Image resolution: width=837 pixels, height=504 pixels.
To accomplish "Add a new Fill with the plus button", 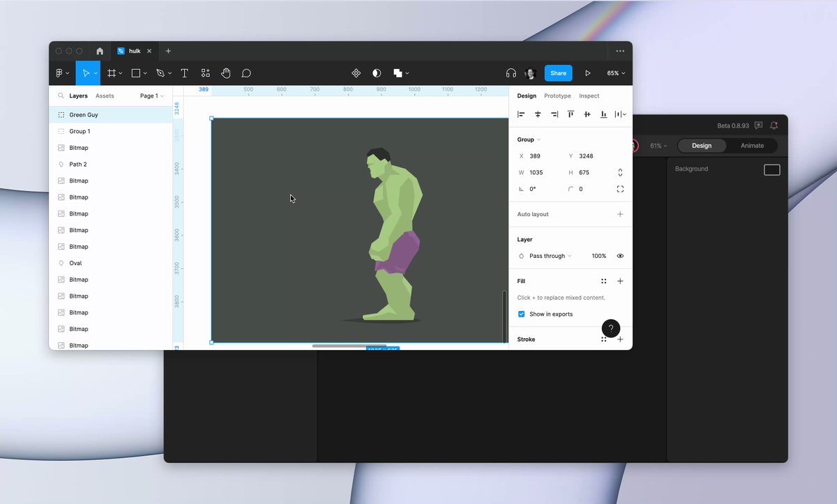I will [620, 281].
